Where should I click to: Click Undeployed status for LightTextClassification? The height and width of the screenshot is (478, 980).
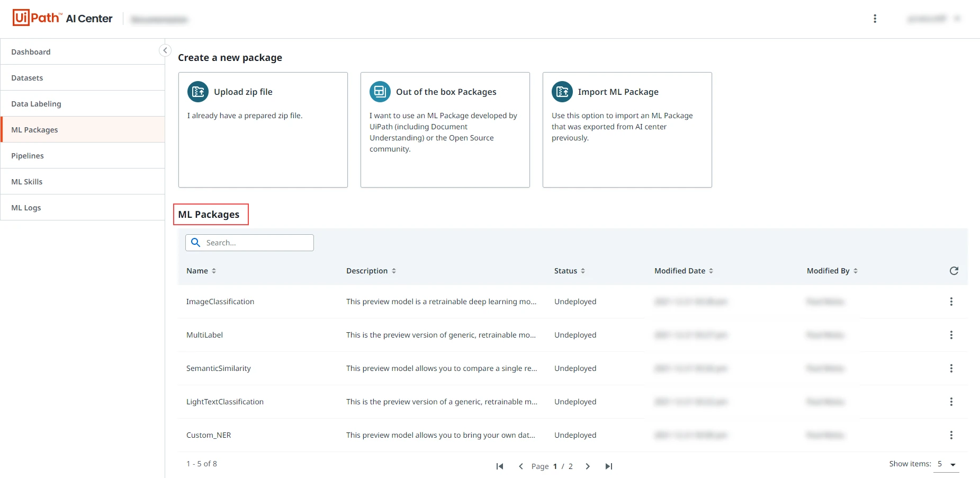pyautogui.click(x=576, y=402)
